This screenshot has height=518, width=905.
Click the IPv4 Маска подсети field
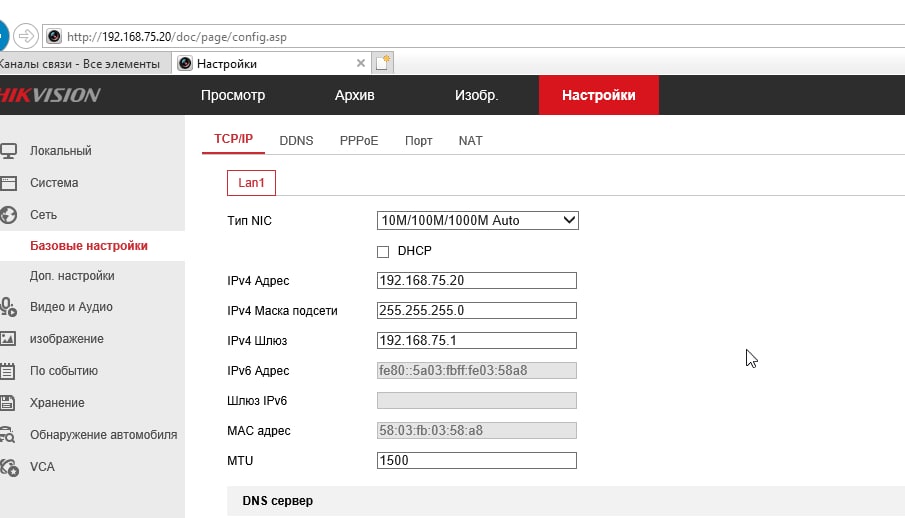pos(477,311)
